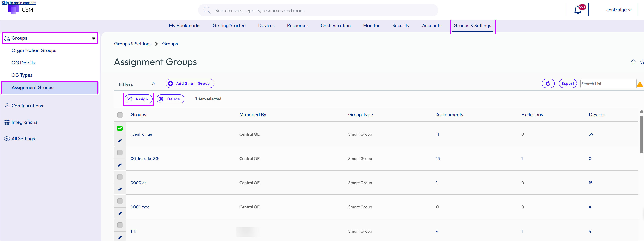Sort by the Managed By column header
This screenshot has width=644, height=241.
click(x=253, y=115)
